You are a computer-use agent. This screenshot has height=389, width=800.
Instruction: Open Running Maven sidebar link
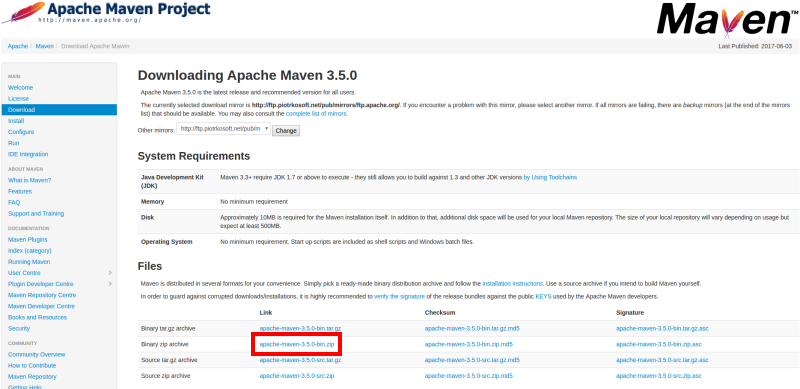tap(29, 262)
